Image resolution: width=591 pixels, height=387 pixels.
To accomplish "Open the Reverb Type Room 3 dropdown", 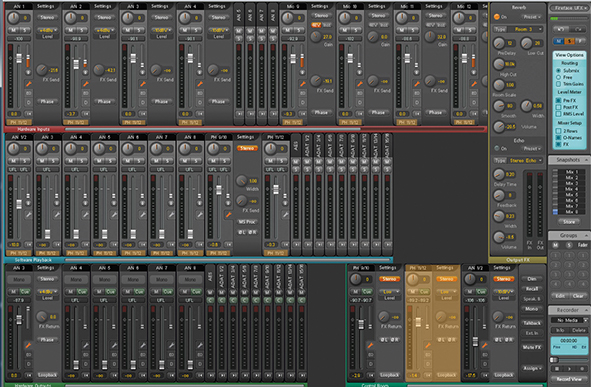I will (518, 29).
